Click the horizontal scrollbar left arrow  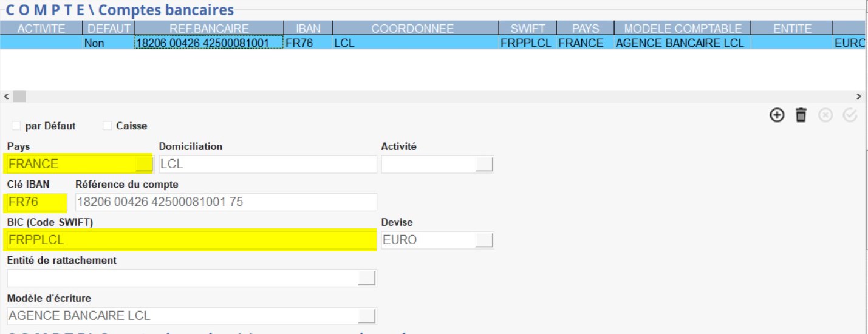(x=6, y=97)
